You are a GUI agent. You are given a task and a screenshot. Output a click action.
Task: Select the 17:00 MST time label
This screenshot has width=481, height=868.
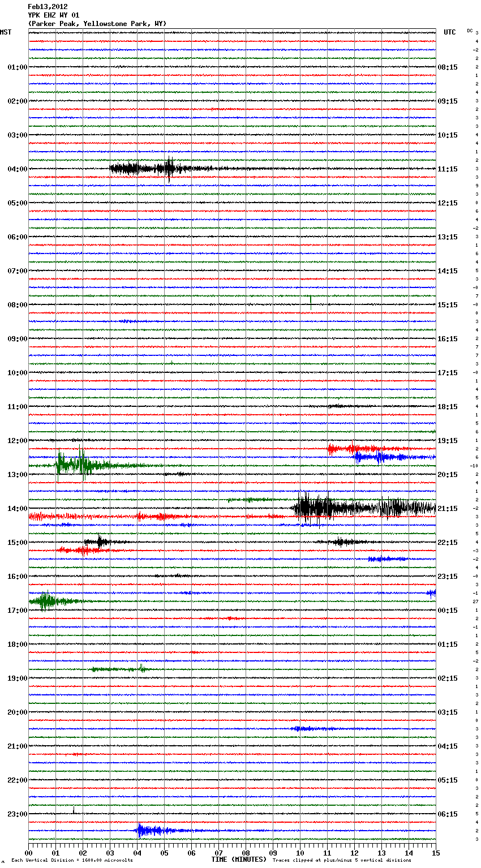click(18, 611)
